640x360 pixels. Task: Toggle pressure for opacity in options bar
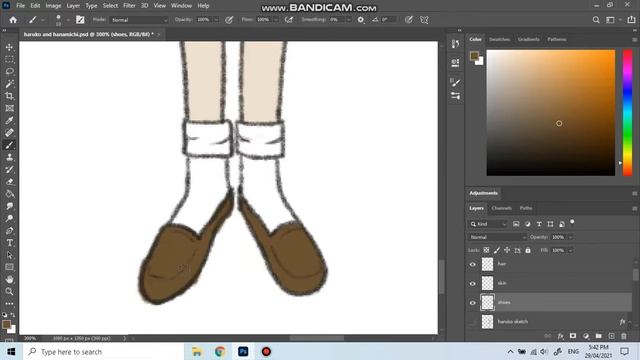pyautogui.click(x=229, y=20)
